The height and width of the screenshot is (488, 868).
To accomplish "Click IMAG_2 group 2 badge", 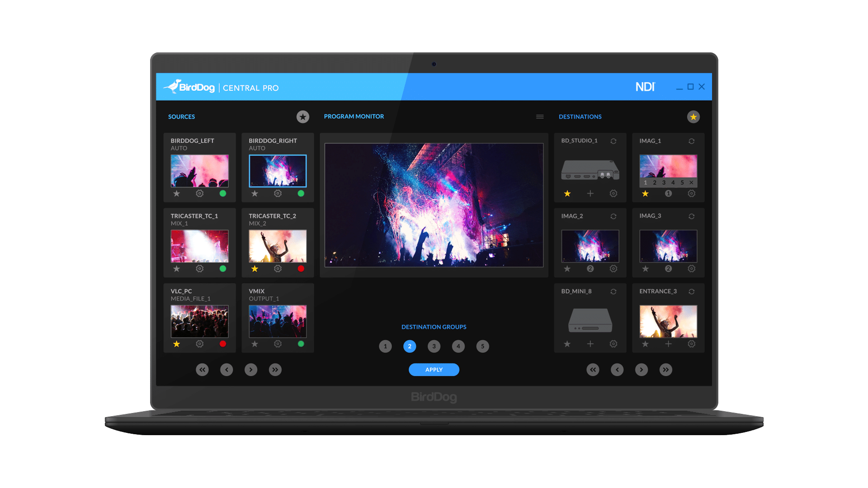I will point(590,269).
